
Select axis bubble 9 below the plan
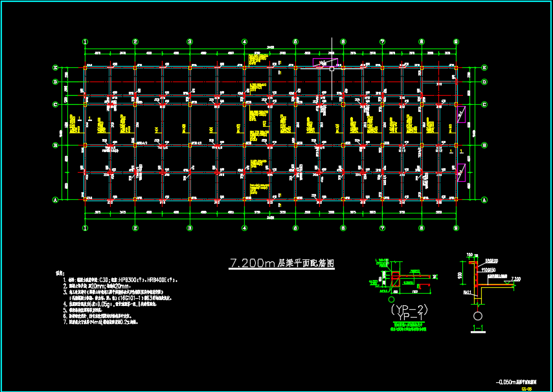pos(456,228)
